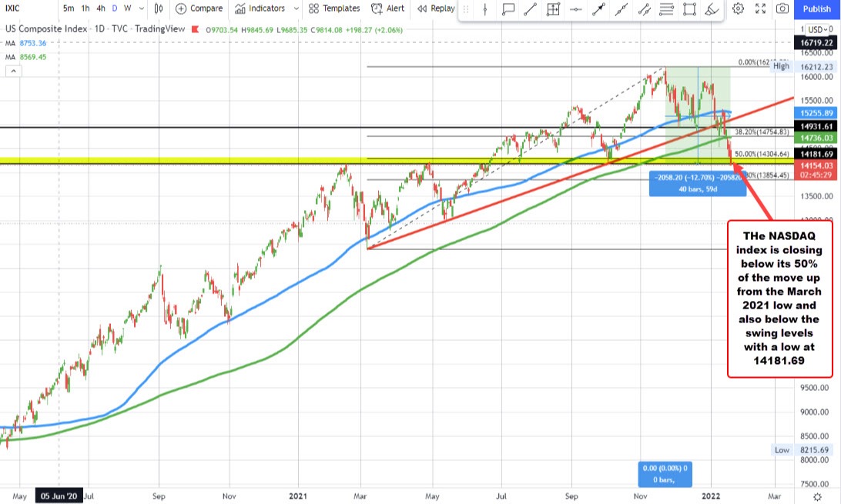Click the green 14736.03 price label
Screen dimensions: 841x504
[816, 139]
